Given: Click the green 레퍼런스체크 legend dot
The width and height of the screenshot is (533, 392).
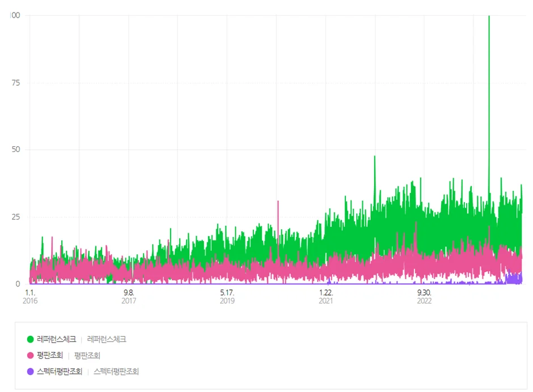Looking at the screenshot, I should 31,339.
